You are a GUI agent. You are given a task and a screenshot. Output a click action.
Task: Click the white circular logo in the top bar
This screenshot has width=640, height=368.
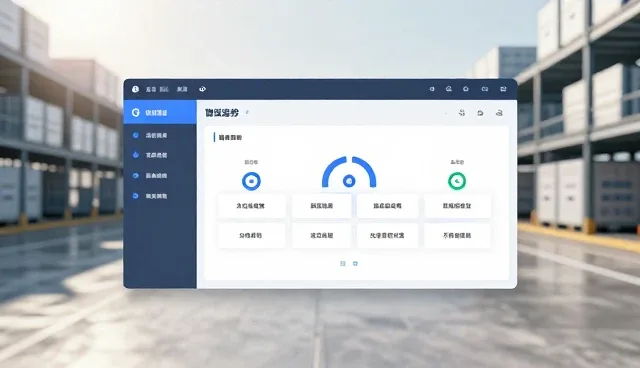pyautogui.click(x=135, y=89)
